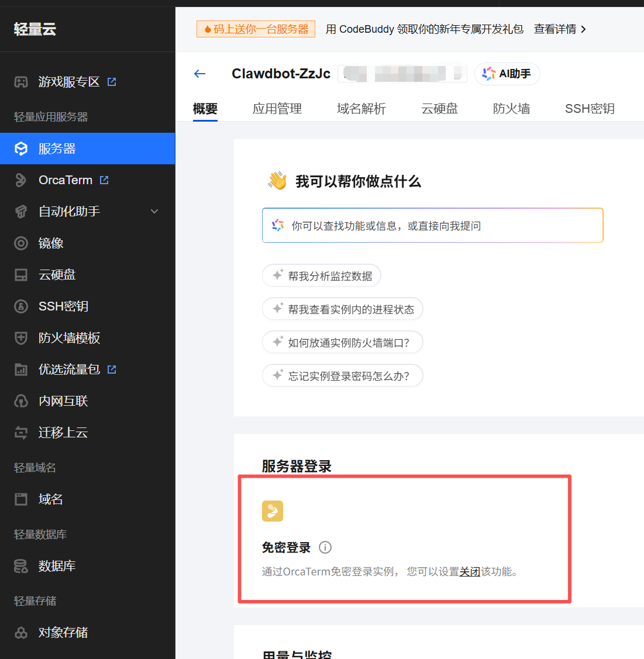Select suggestion 帮我分析监控数据

pos(322,275)
